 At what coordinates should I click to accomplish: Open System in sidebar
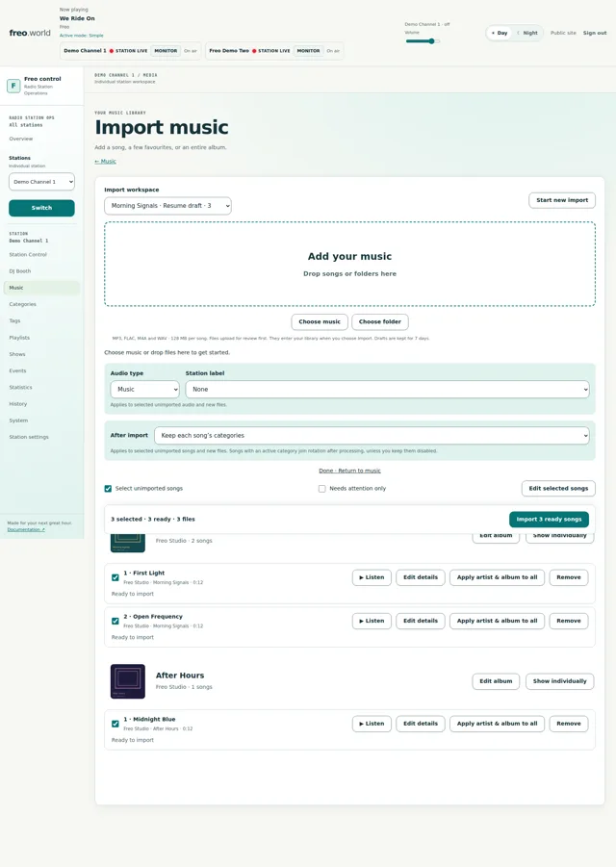[18, 421]
